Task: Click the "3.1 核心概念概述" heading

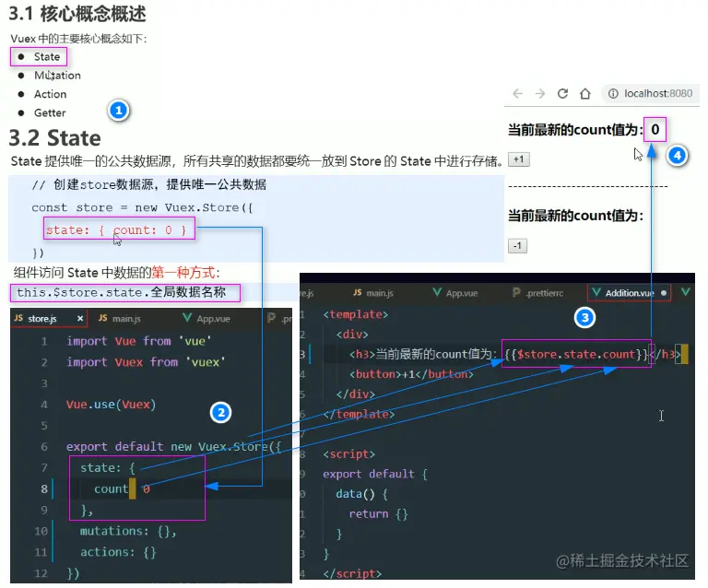Action: [77, 14]
